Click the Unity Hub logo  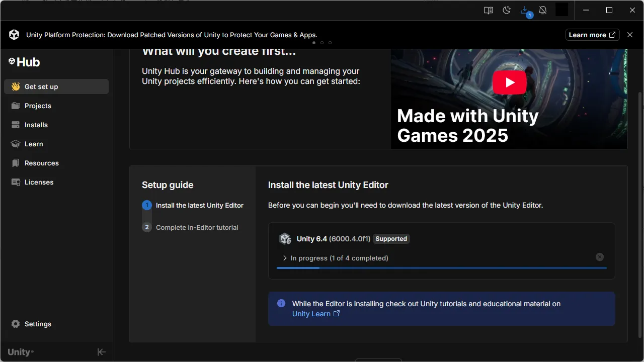click(x=24, y=62)
